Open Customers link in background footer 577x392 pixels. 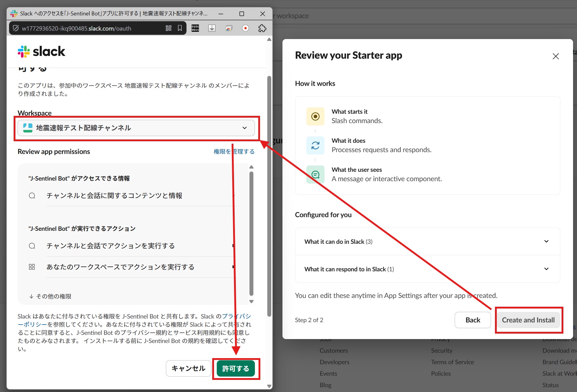click(334, 351)
